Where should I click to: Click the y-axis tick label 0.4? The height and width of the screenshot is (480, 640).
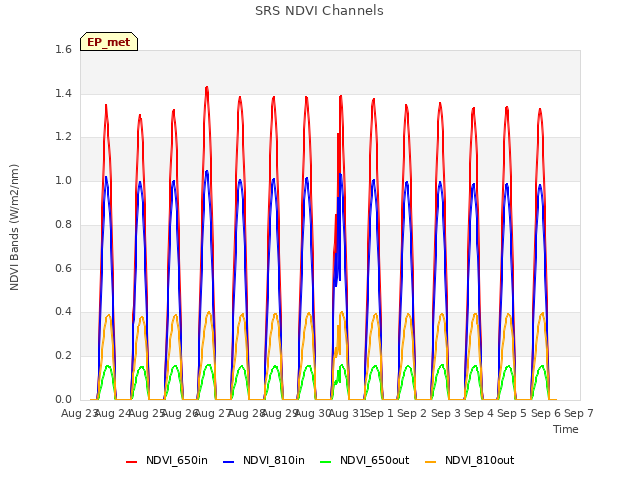click(63, 311)
